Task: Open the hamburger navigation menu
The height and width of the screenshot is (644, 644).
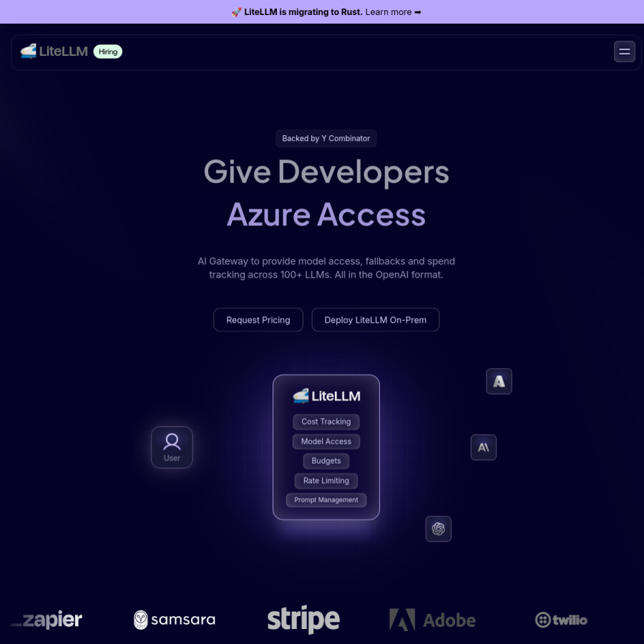Action: 624,52
